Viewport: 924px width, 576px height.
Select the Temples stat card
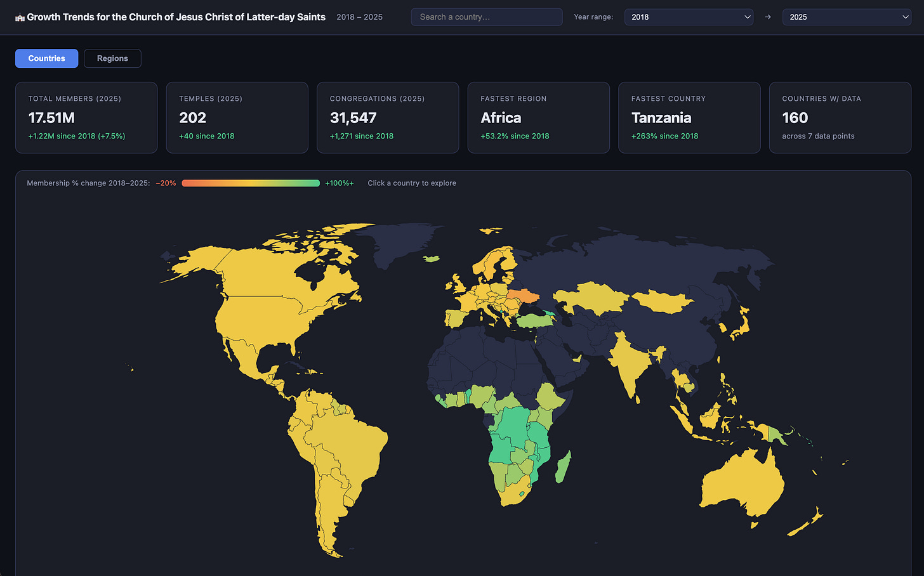237,117
